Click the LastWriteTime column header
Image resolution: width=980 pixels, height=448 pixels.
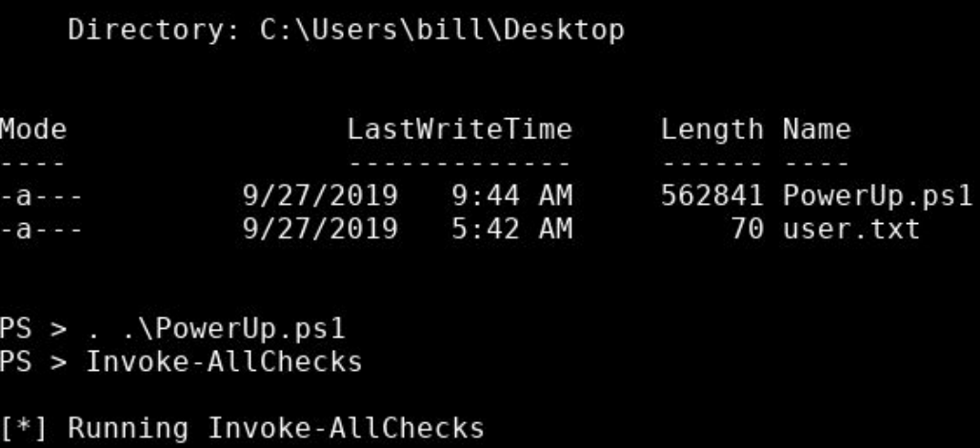pyautogui.click(x=459, y=129)
